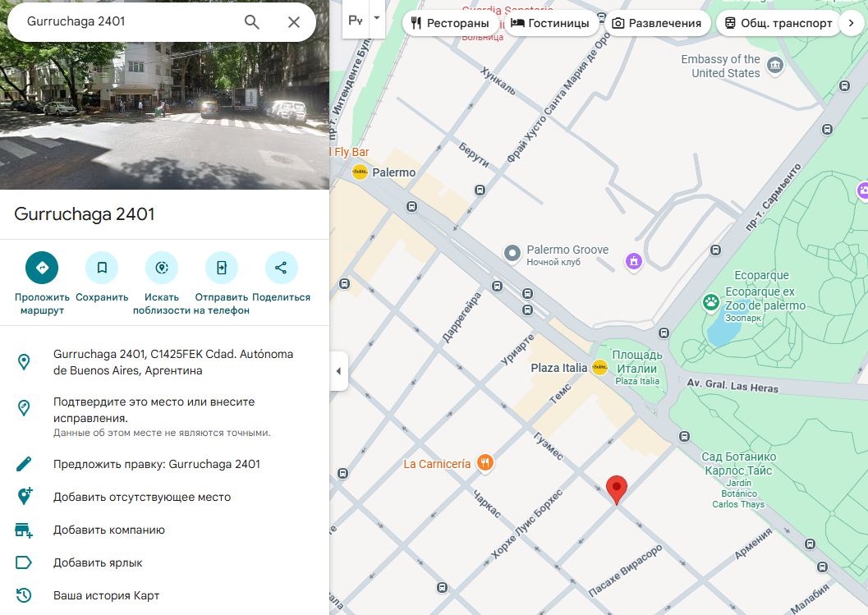Click the search magnifier icon
The image size is (868, 615).
(252, 22)
